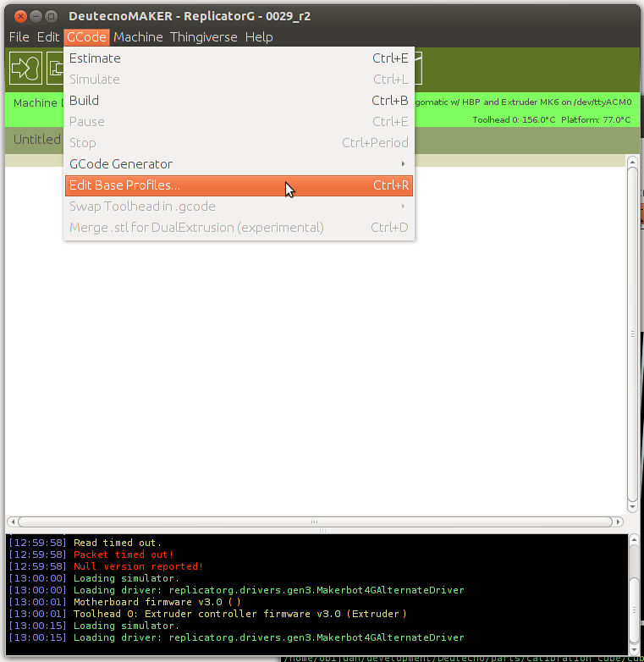Screen dimensions: 644x662
Task: Open the Machine menu
Action: [x=138, y=37]
